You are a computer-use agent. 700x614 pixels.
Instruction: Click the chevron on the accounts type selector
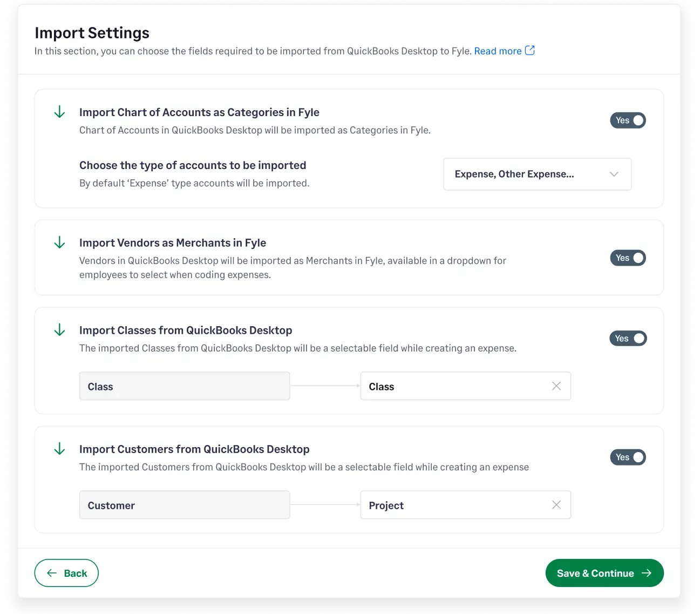[x=614, y=174]
